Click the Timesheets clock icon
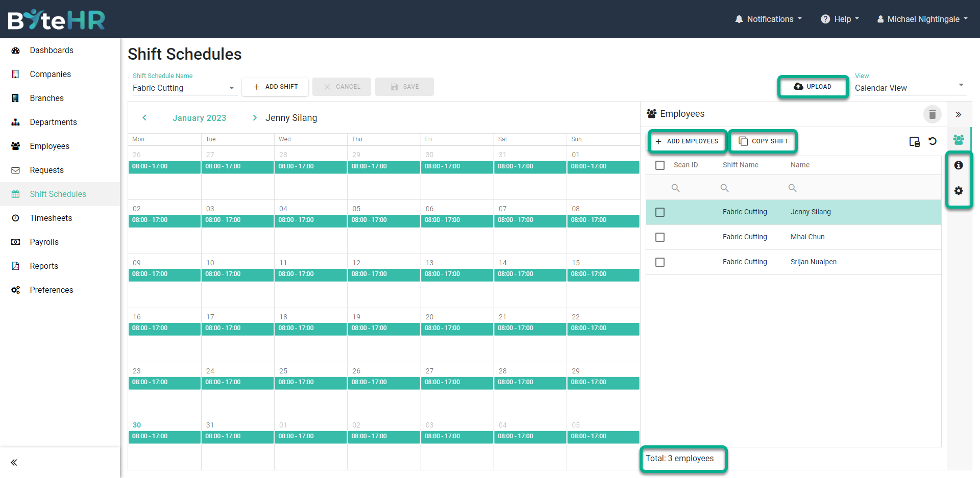The height and width of the screenshot is (478, 980). 15,218
